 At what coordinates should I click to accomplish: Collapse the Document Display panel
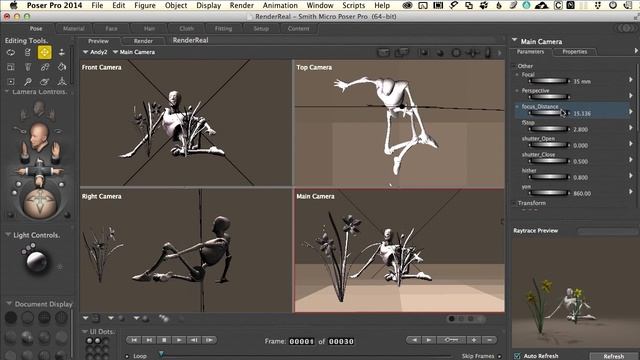[9, 304]
